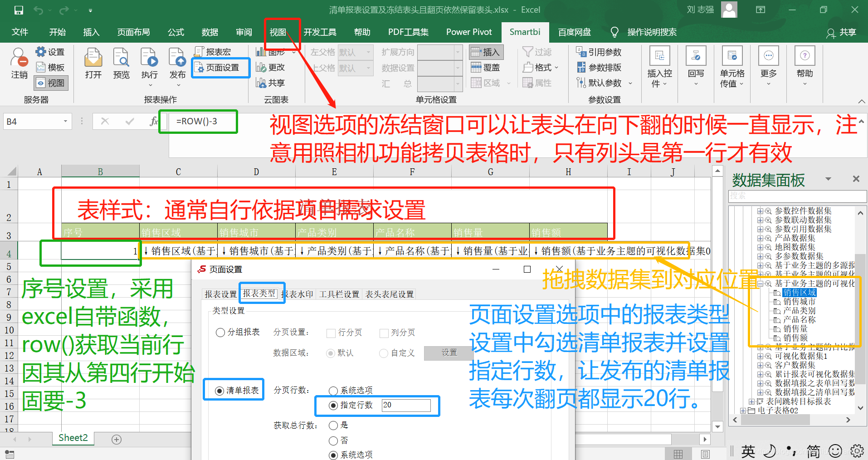
Task: Click the 指定行数 value field
Action: coord(406,405)
